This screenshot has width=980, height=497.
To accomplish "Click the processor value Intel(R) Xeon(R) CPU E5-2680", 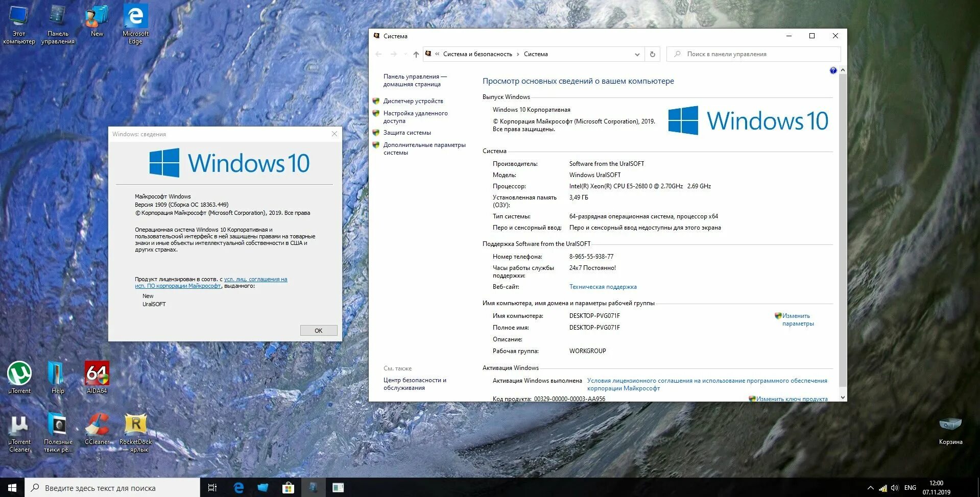I will [x=640, y=186].
